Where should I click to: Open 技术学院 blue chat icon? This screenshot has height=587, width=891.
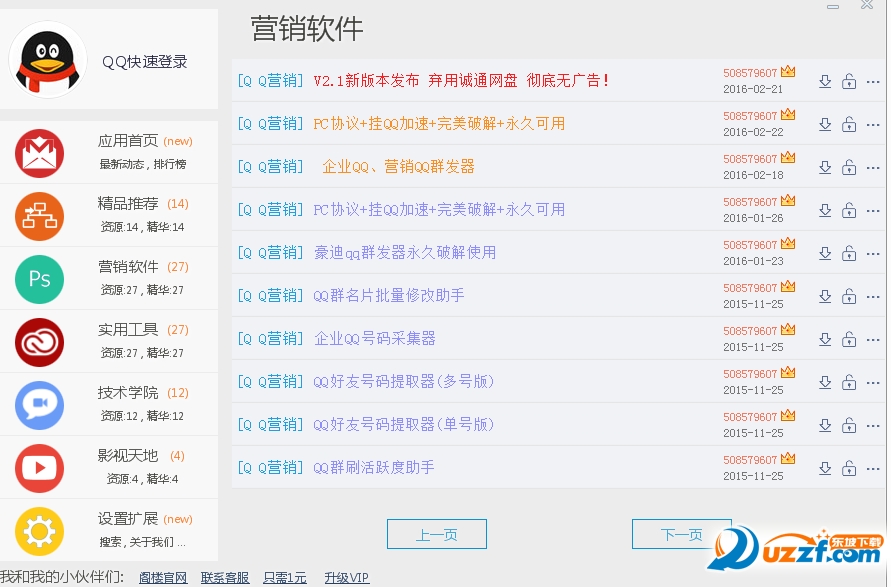39,405
